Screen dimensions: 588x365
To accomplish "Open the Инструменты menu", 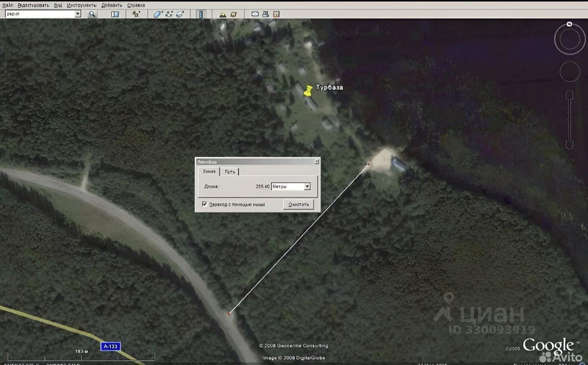I will click(81, 5).
